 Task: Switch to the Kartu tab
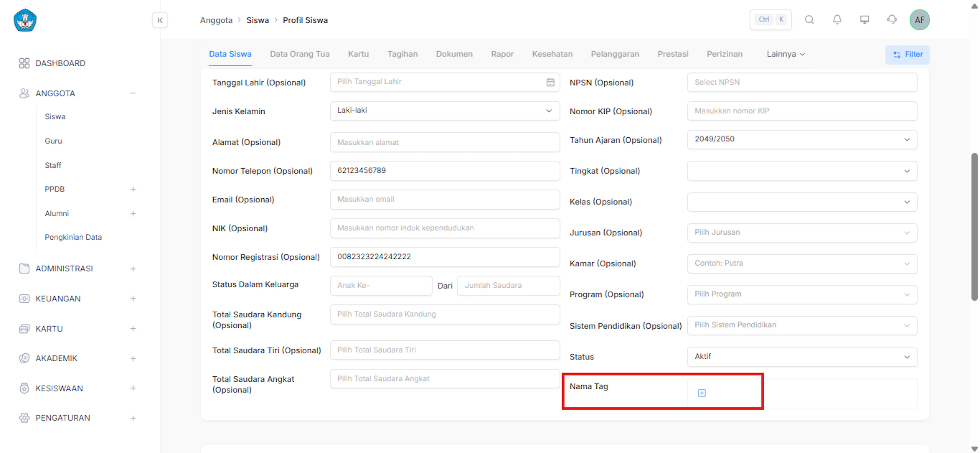pos(358,54)
